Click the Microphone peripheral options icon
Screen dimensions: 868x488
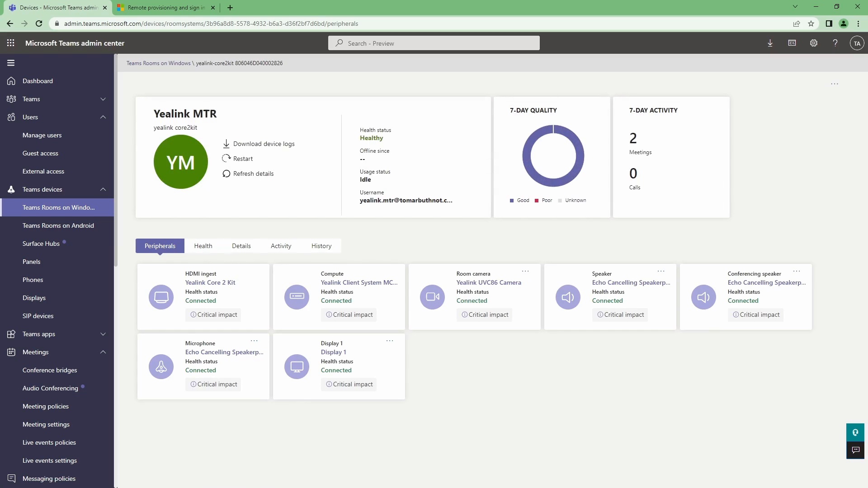254,340
